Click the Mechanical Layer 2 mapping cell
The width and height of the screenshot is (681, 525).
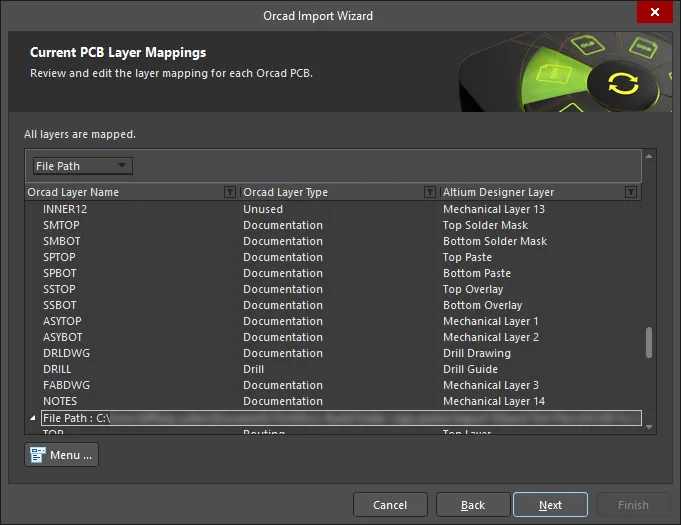click(x=491, y=337)
